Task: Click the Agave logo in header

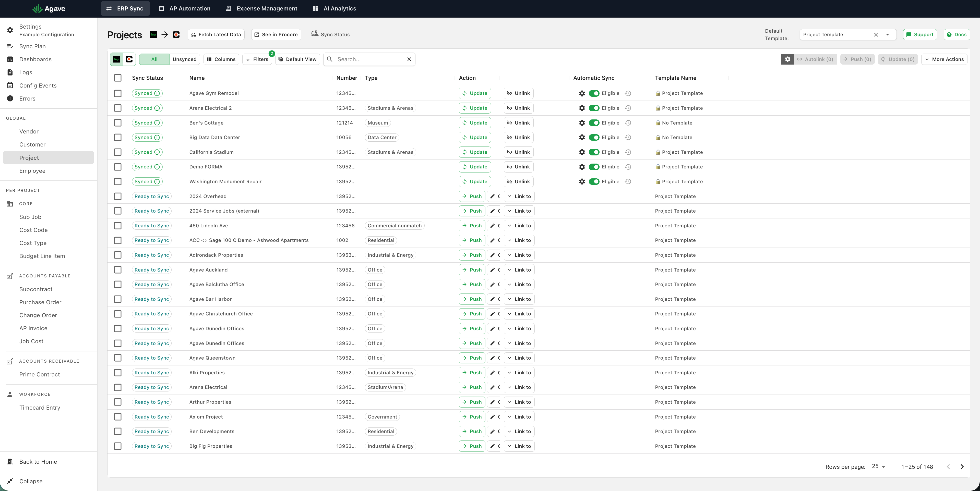Action: point(49,8)
